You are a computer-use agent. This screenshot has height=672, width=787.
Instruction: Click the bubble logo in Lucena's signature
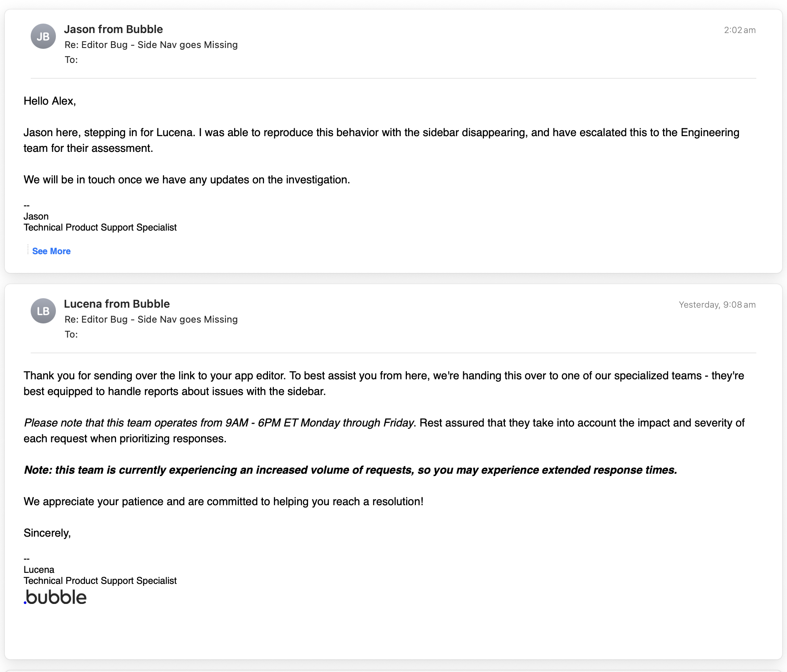click(55, 597)
